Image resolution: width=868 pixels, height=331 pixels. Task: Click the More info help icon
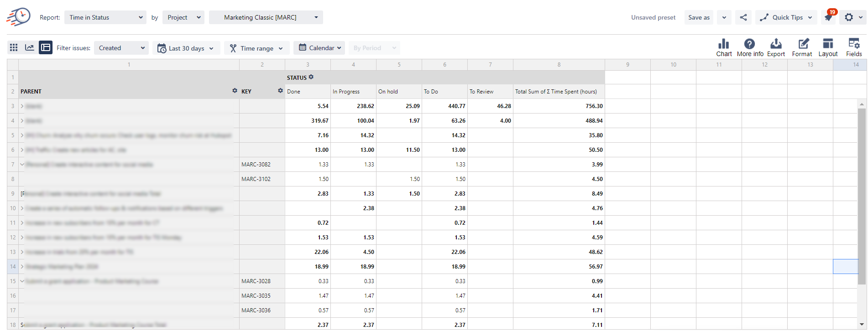coord(749,44)
